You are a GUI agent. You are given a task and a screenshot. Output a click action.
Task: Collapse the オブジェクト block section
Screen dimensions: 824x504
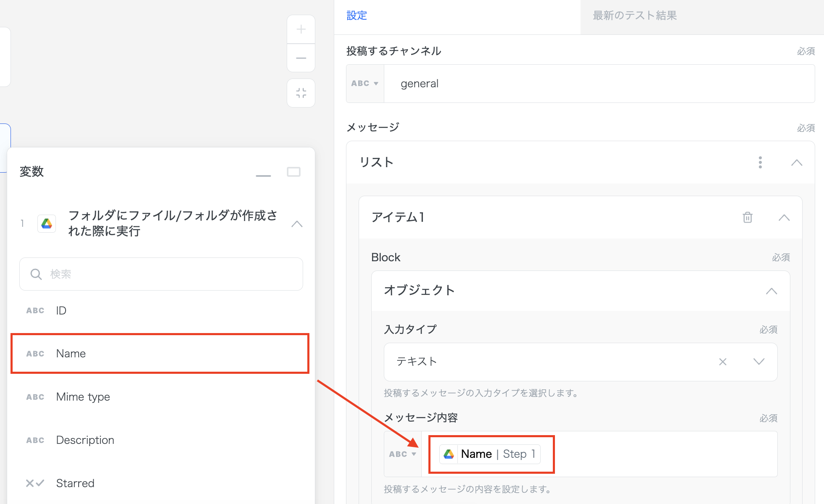[771, 291]
